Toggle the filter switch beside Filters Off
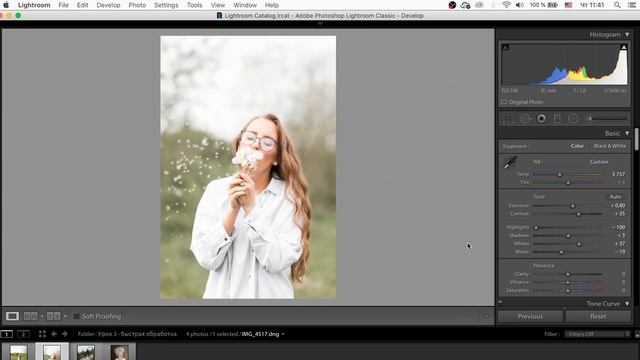Viewport: 640px width, 360px height. (637, 334)
